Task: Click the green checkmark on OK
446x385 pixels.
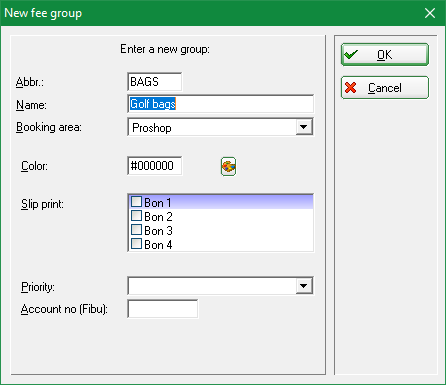Action: point(351,54)
